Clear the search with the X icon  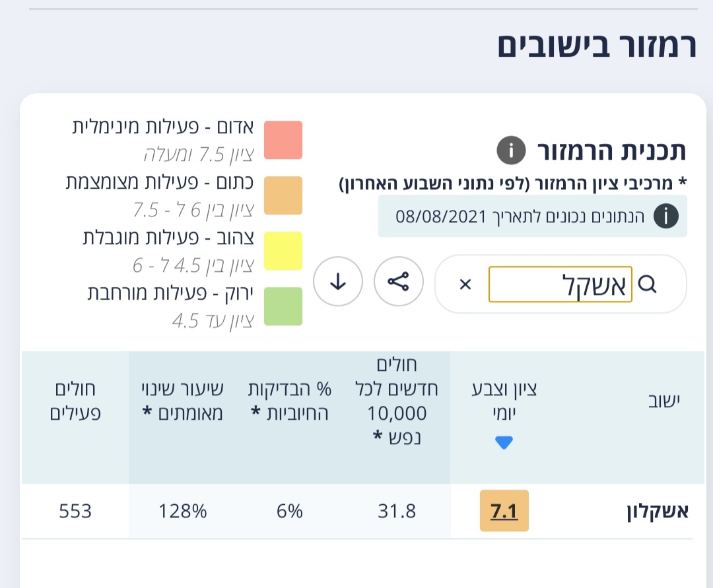465,284
